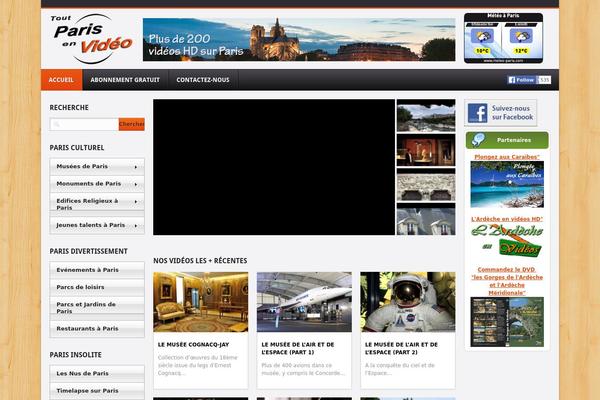Screen dimensions: 600x400
Task: Open the astronaut suit video thumbnail
Action: (408, 302)
